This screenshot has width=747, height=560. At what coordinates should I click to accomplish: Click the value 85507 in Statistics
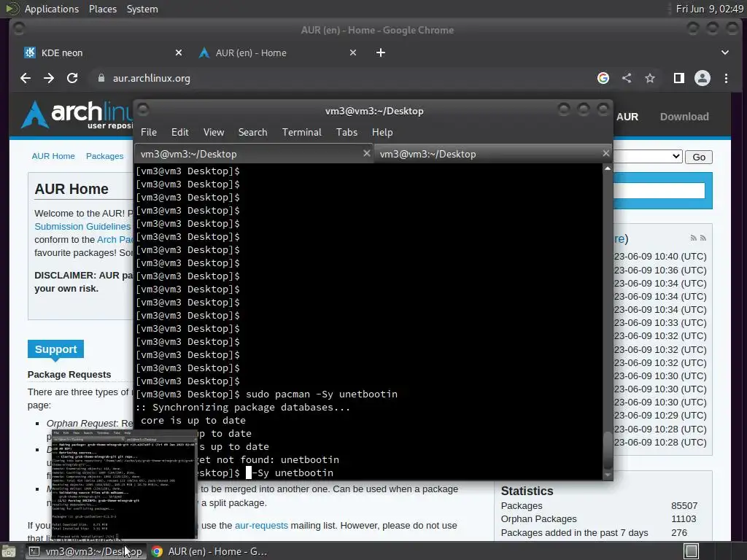click(x=684, y=506)
